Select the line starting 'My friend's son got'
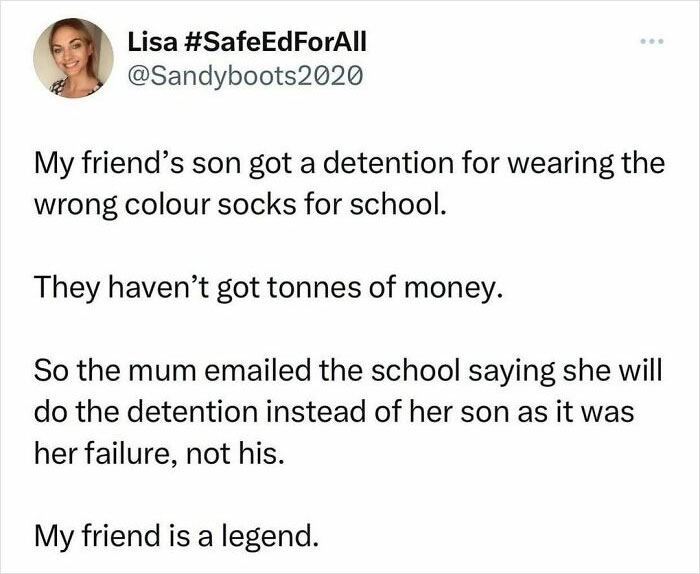Viewport: 700px width, 574px height. (350, 164)
